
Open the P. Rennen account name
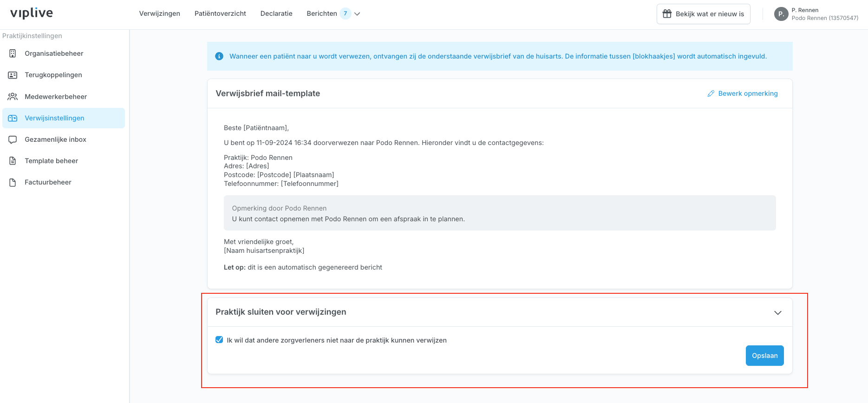click(805, 10)
